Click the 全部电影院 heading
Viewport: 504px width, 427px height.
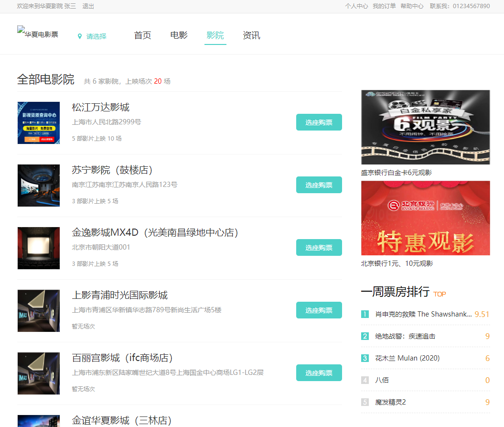point(46,79)
